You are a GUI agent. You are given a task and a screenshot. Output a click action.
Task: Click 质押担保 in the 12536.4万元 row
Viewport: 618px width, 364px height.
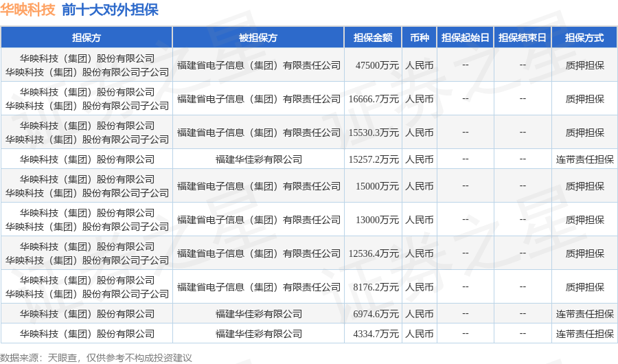tap(585, 253)
